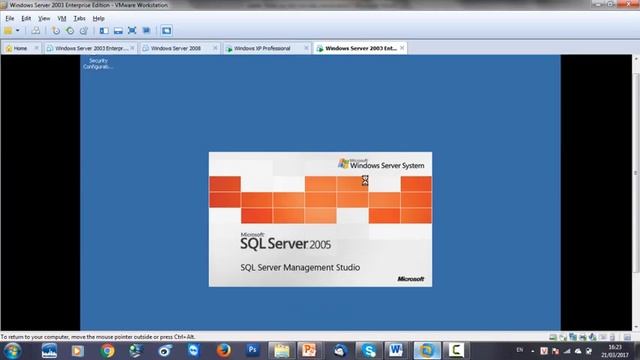
Task: Close the active Windows Server 2003 Ent... tab
Action: pos(402,48)
